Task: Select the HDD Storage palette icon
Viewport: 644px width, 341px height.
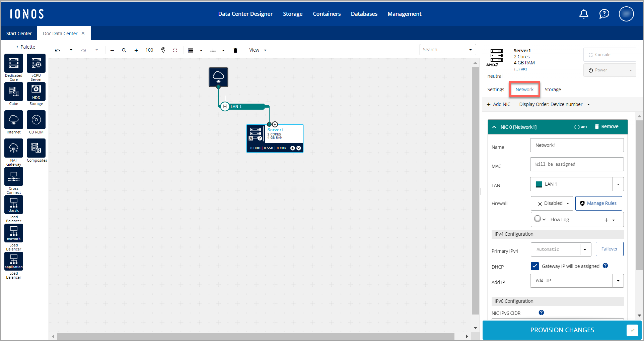Action: (x=36, y=92)
